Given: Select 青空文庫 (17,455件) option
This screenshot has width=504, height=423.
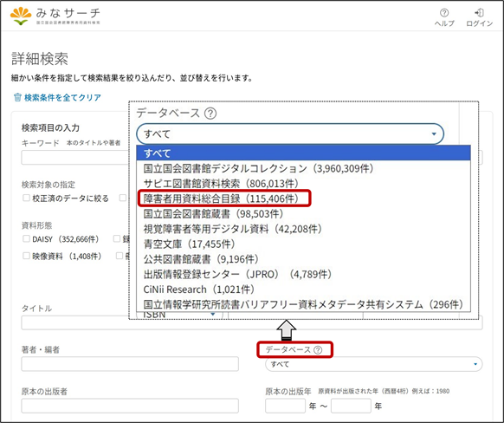Looking at the screenshot, I should (x=303, y=244).
